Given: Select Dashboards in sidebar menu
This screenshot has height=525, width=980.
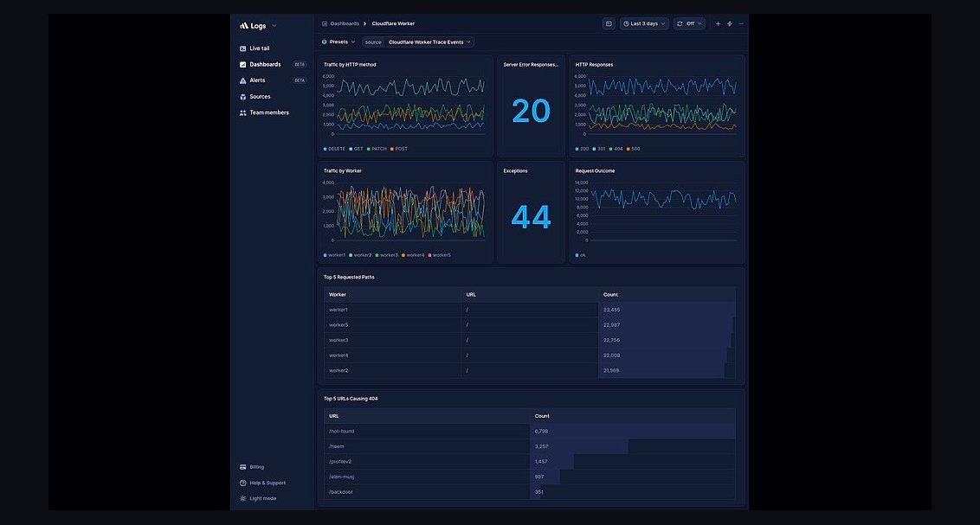Looking at the screenshot, I should point(265,64).
